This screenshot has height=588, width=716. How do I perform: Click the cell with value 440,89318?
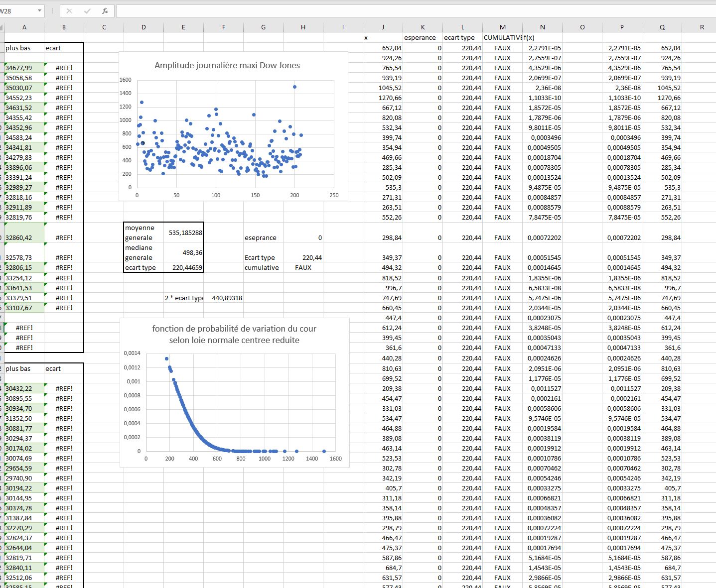pyautogui.click(x=224, y=298)
